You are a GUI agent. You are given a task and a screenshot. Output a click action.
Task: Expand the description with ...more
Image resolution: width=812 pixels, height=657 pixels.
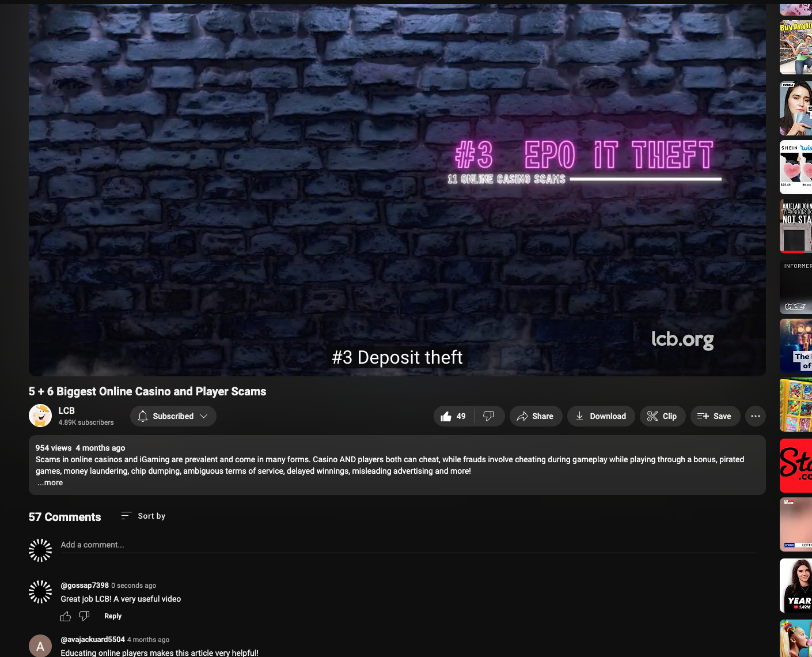tap(50, 483)
